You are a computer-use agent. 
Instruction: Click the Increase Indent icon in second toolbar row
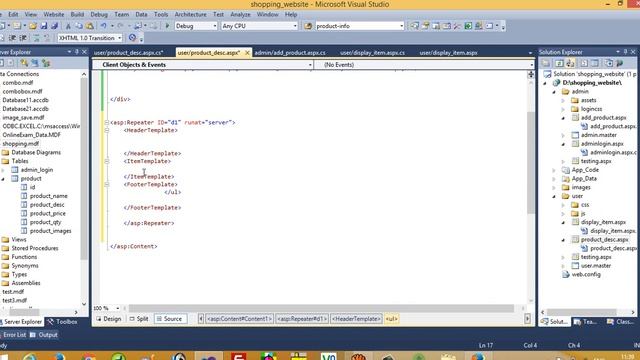tap(23, 38)
